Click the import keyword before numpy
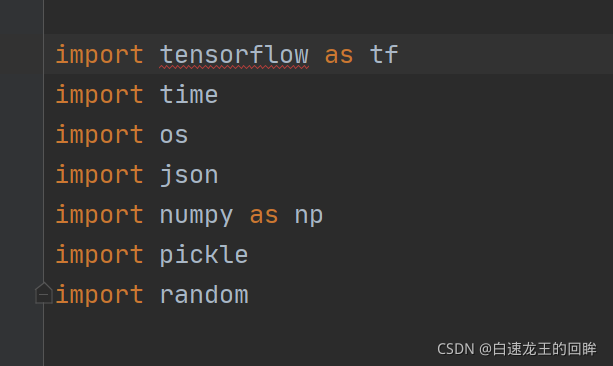This screenshot has width=613, height=366. (x=99, y=215)
